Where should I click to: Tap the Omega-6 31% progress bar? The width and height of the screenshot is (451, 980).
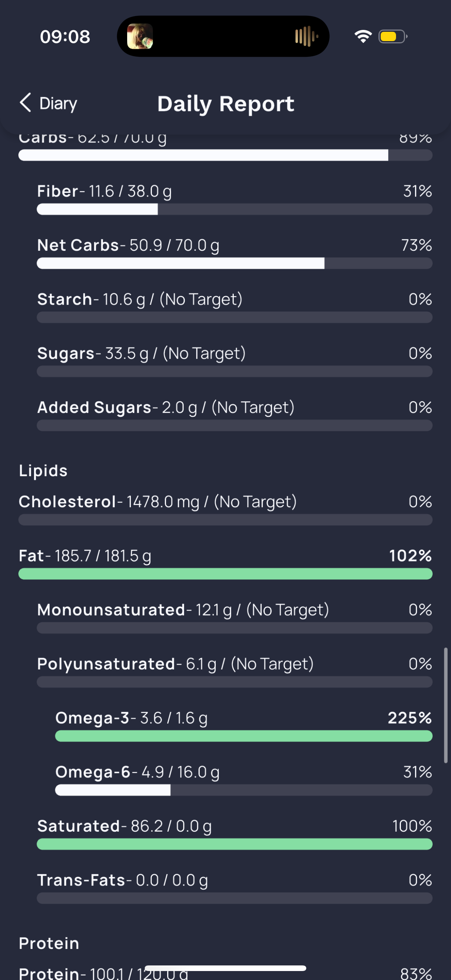pos(243,790)
